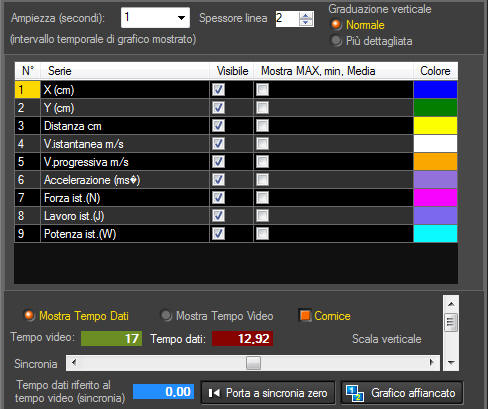Toggle the Cornice checkbox
This screenshot has height=409, width=488.
[305, 315]
